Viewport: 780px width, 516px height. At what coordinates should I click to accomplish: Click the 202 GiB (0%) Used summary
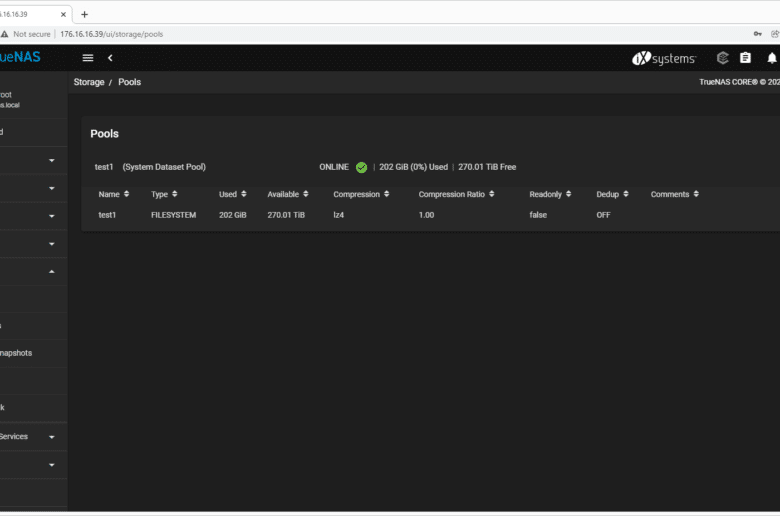(x=413, y=167)
